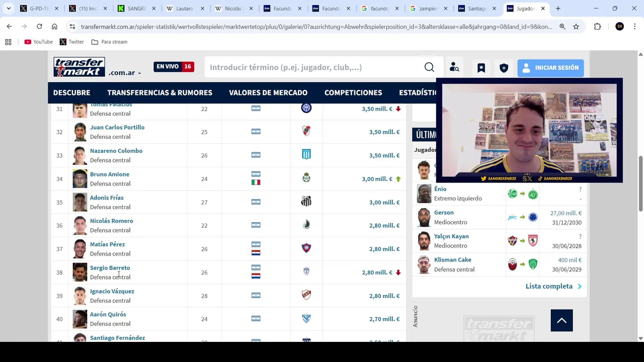Image resolution: width=644 pixels, height=362 pixels.
Task: Click Vélez crest in Aarón Quirós row
Action: 306,318
